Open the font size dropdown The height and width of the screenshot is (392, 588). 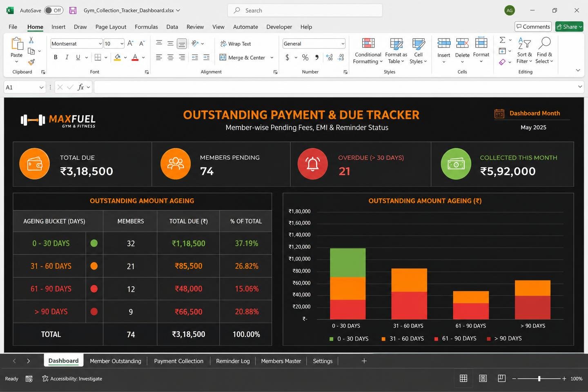point(122,44)
